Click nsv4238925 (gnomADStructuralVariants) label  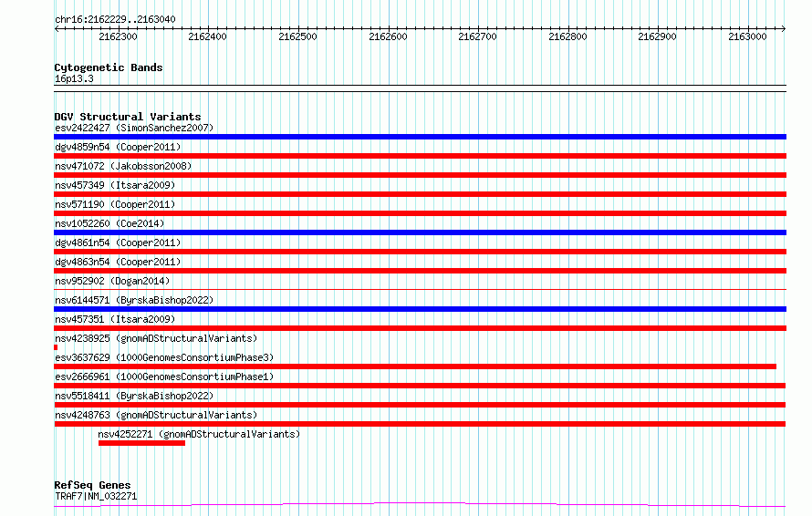pos(156,338)
